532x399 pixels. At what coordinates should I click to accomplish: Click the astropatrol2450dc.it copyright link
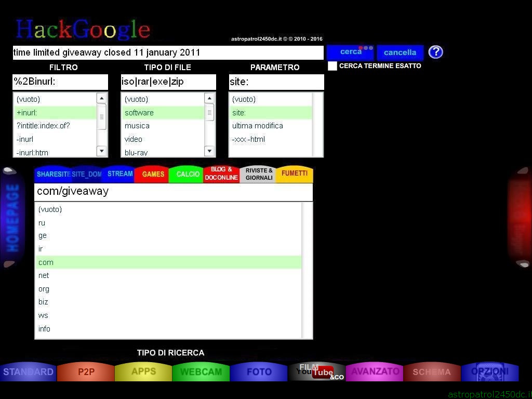click(x=277, y=39)
